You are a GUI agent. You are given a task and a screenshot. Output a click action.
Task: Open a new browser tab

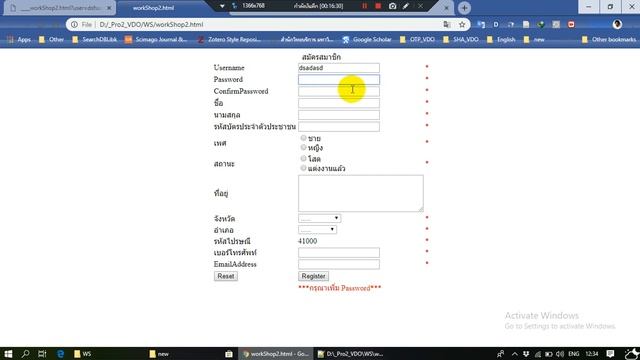[x=464, y=8]
